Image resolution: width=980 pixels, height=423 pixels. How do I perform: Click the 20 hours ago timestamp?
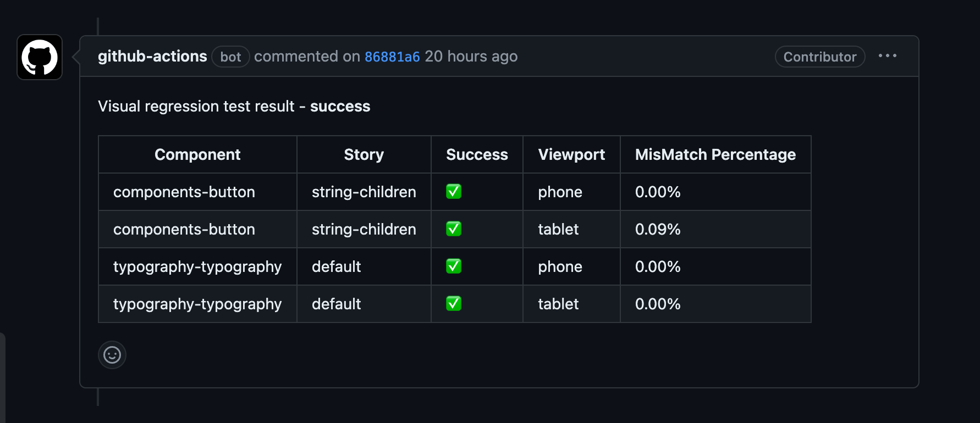[x=471, y=57]
